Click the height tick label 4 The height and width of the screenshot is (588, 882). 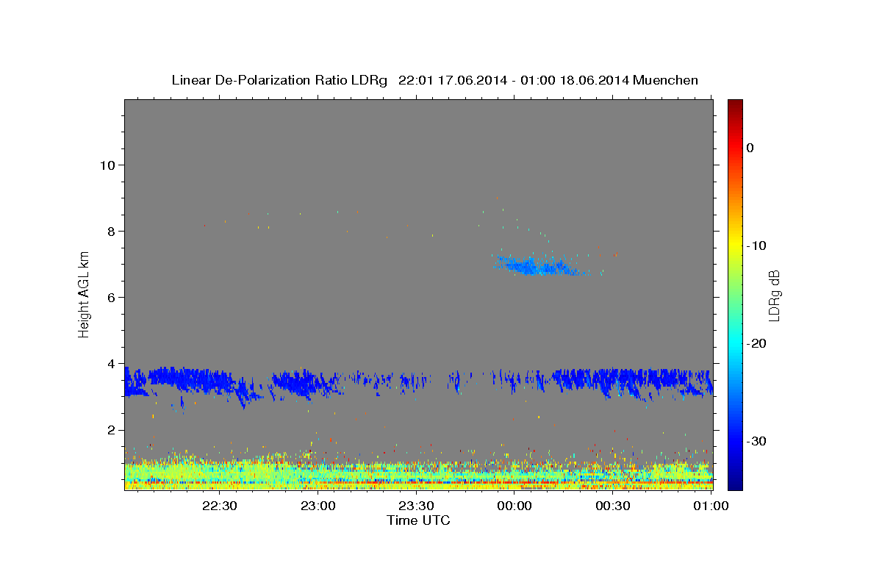[110, 364]
